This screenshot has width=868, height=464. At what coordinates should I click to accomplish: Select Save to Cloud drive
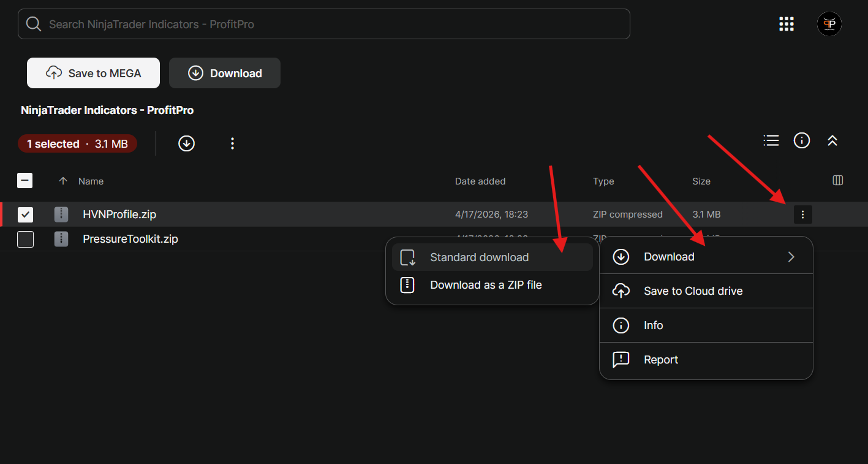click(x=706, y=291)
